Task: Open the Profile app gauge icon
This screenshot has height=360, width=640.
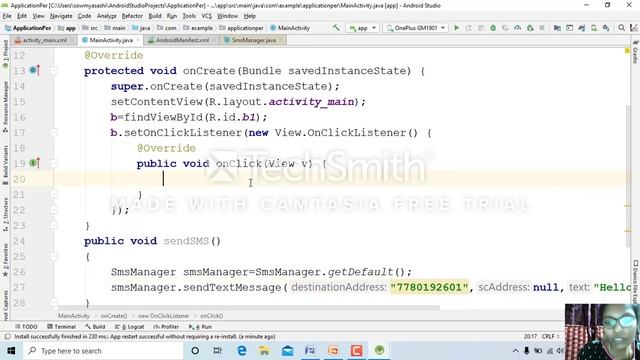Action: (518, 28)
